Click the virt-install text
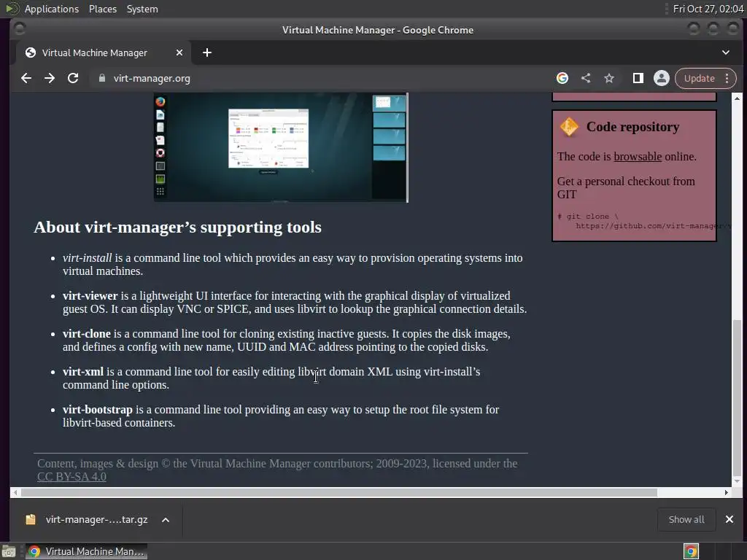The image size is (747, 560). coord(88,258)
